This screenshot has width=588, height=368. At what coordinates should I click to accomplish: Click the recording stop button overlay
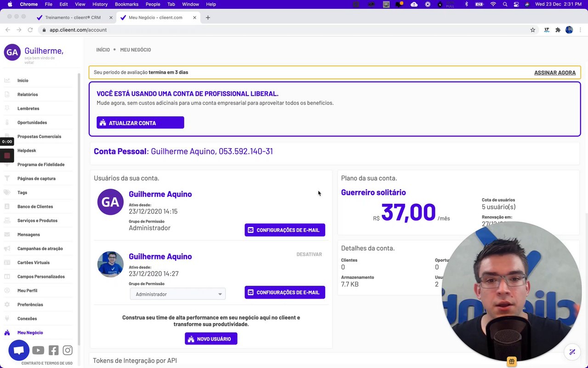[7, 155]
